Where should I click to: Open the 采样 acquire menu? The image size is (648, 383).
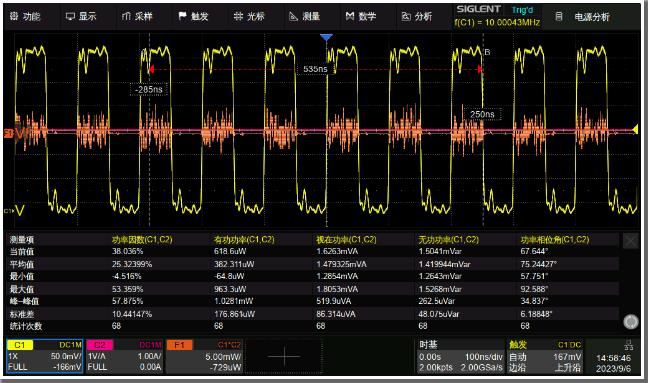click(x=137, y=17)
